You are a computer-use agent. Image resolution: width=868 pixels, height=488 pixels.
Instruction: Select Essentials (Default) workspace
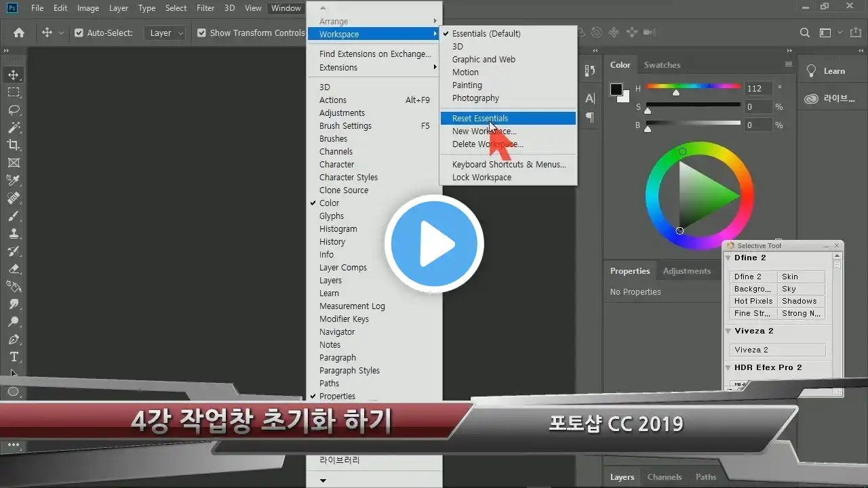tap(508, 34)
